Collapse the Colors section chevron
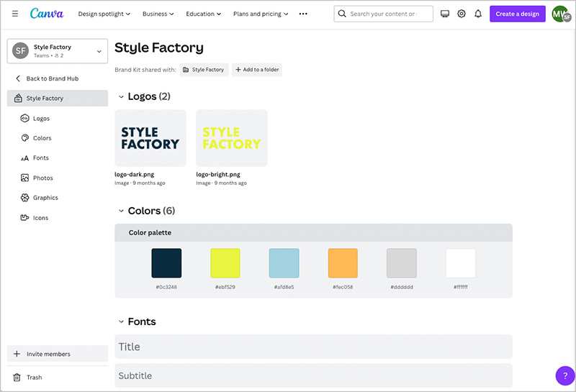Image resolution: width=576 pixels, height=392 pixels. coord(121,211)
